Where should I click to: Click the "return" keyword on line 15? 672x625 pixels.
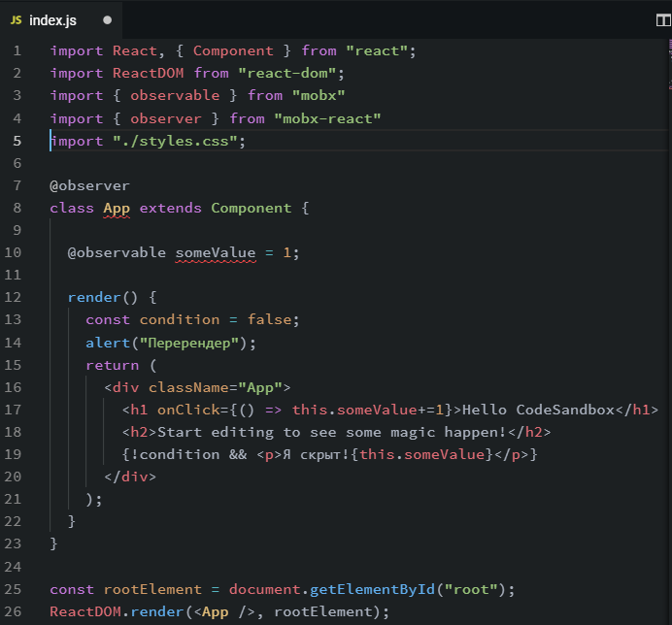point(113,366)
